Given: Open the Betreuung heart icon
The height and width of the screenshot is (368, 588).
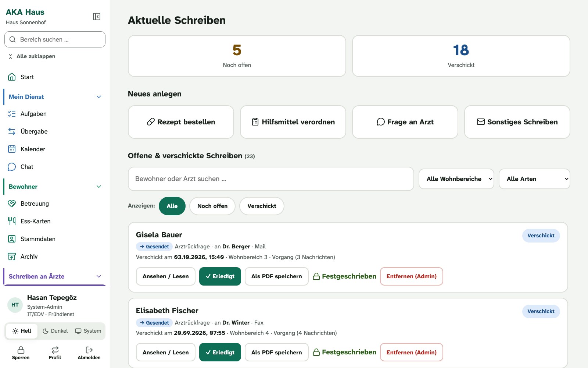Looking at the screenshot, I should pos(12,204).
